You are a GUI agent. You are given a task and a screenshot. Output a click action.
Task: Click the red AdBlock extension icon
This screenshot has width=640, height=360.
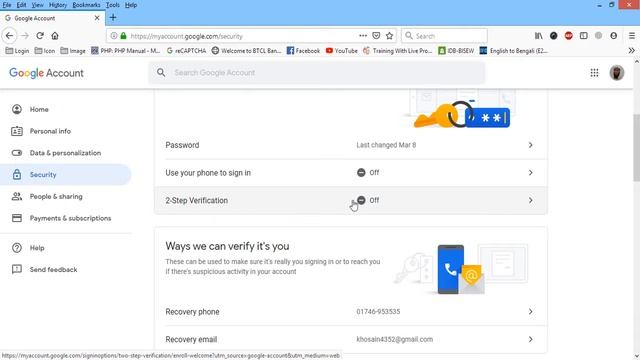[x=569, y=36]
